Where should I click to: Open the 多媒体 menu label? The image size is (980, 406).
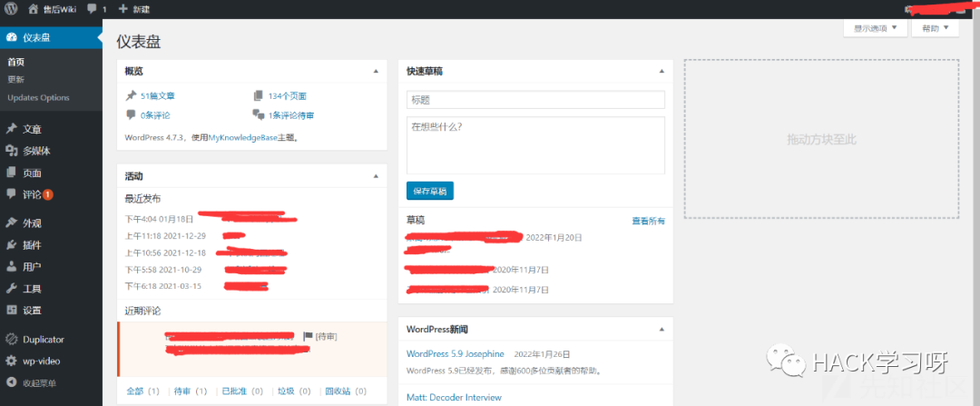click(37, 151)
